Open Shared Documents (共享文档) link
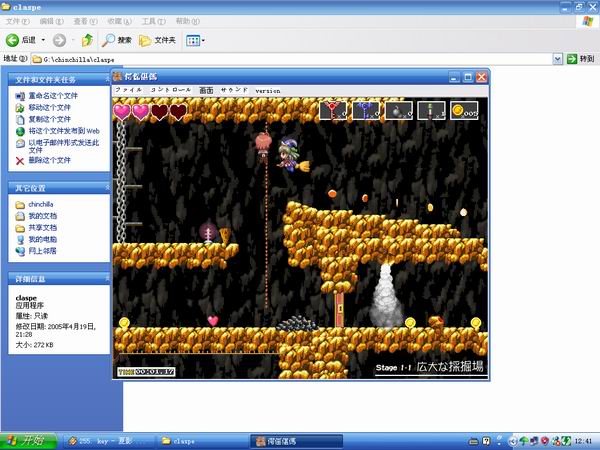The width and height of the screenshot is (600, 450). 42,228
